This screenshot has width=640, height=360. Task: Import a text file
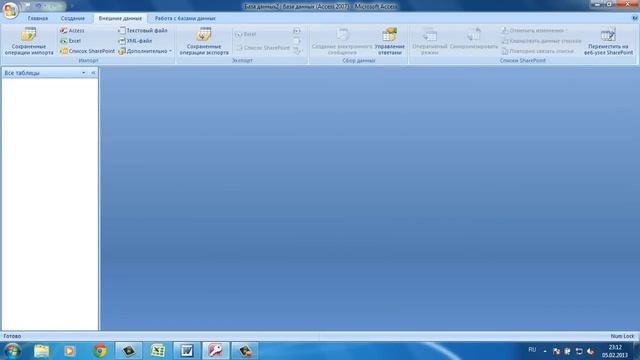pos(143,31)
